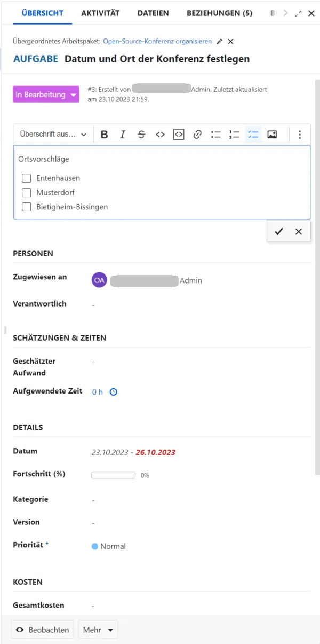This screenshot has width=320, height=644.
Task: Enable the Bietigheim-Bissingen checkbox
Action: [x=26, y=207]
